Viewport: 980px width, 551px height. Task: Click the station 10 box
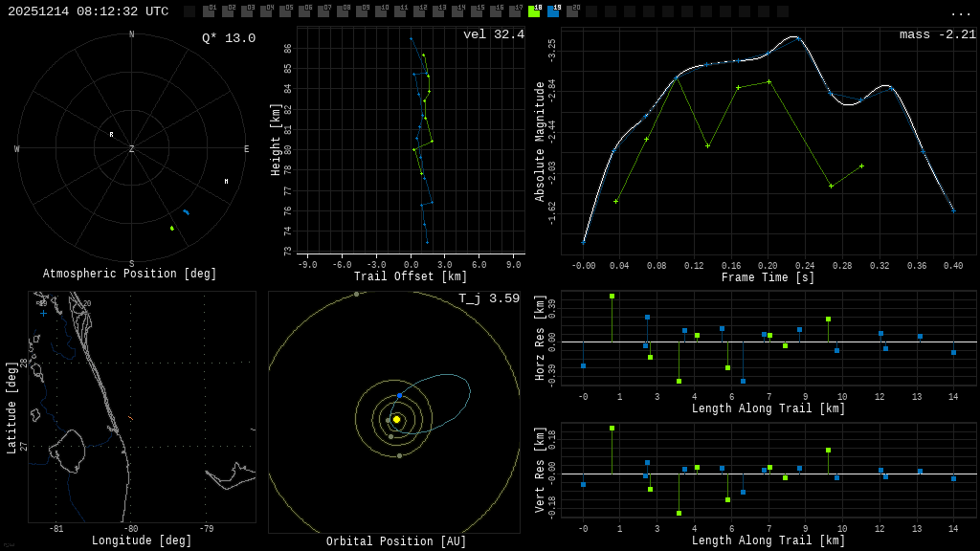click(x=381, y=11)
